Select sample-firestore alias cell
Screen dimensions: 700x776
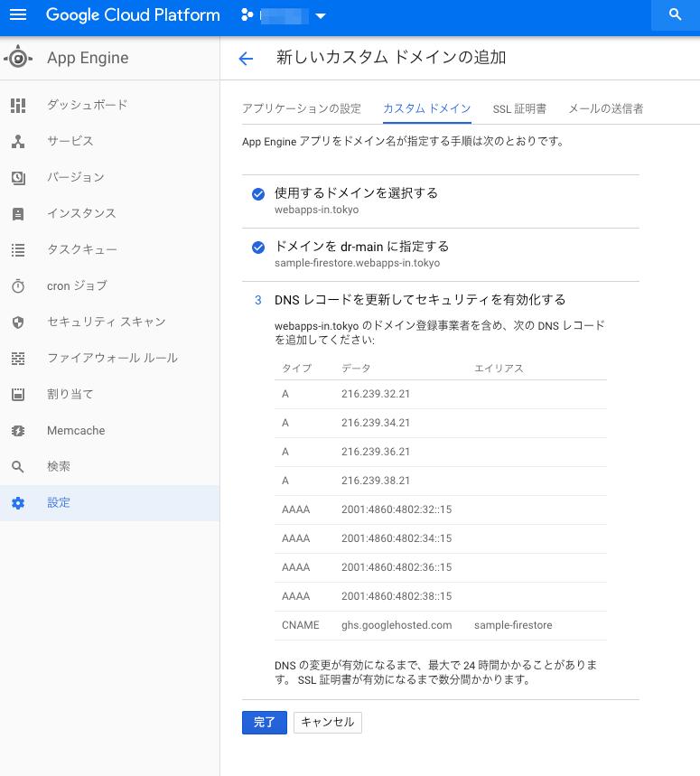click(513, 625)
